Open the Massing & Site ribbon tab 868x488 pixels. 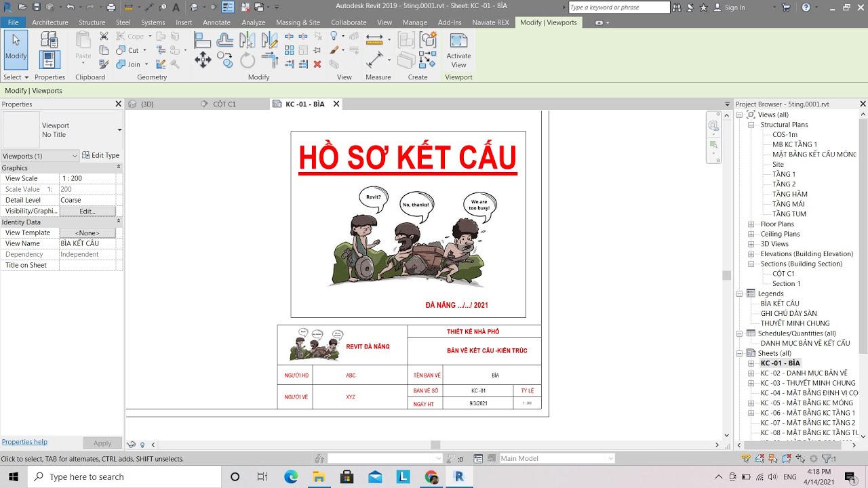tap(298, 22)
